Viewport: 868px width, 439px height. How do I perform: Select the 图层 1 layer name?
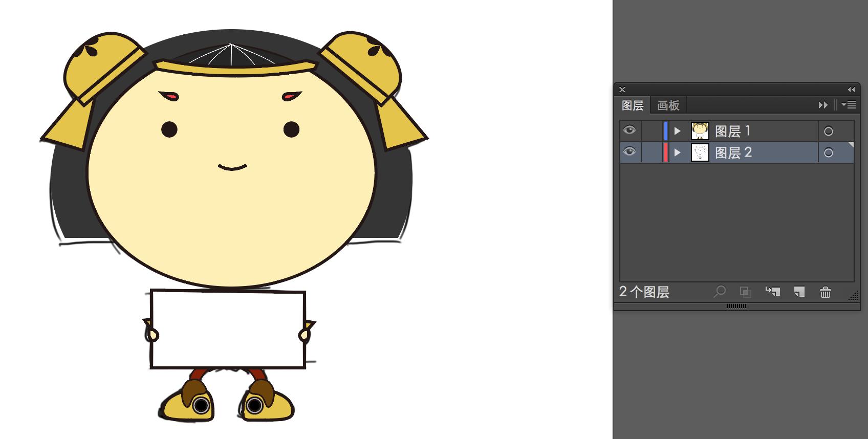(732, 131)
